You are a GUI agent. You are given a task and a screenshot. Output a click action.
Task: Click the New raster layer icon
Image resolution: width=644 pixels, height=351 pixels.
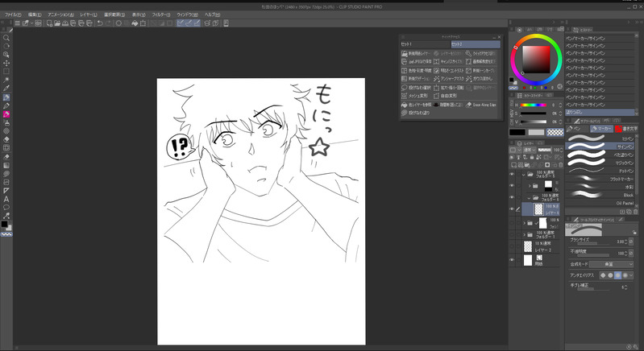point(513,165)
